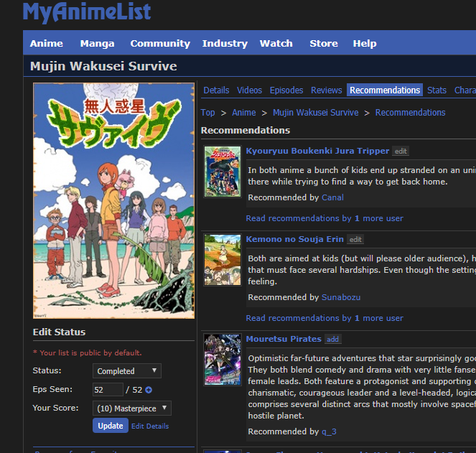Viewport: 476px width, 453px height.
Task: Click Anime in the breadcrumb
Action: [244, 113]
